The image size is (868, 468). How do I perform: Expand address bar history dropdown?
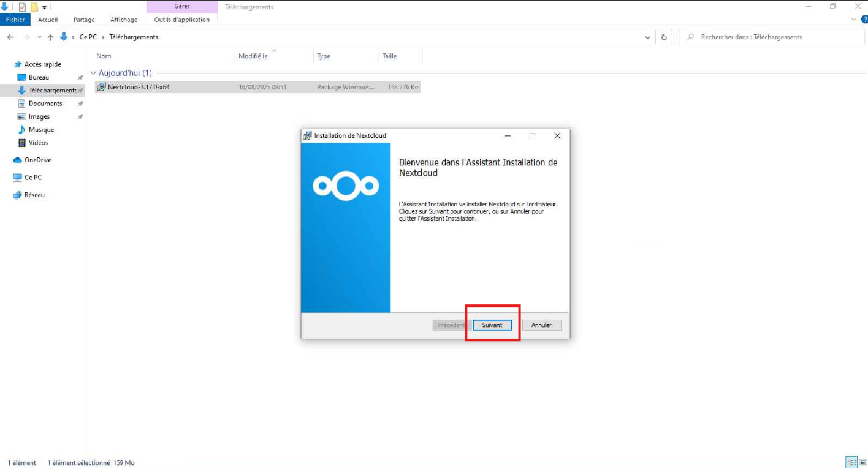[x=648, y=37]
